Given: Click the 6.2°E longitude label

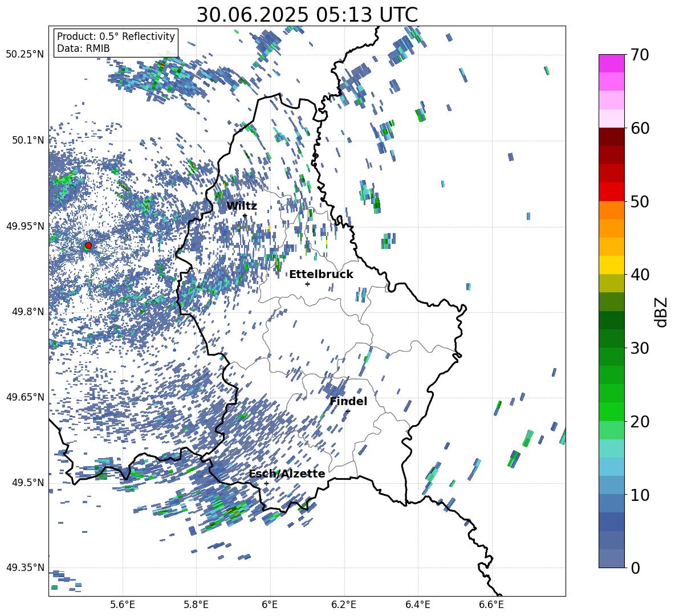Looking at the screenshot, I should [344, 605].
